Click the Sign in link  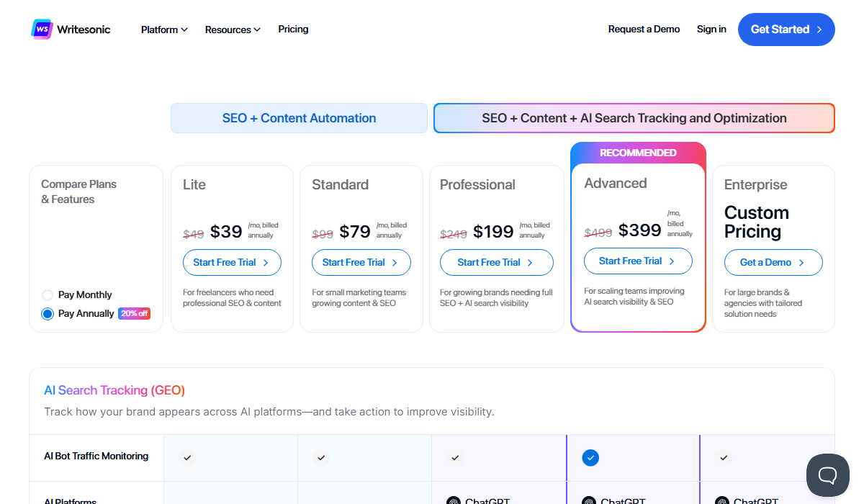click(x=711, y=30)
